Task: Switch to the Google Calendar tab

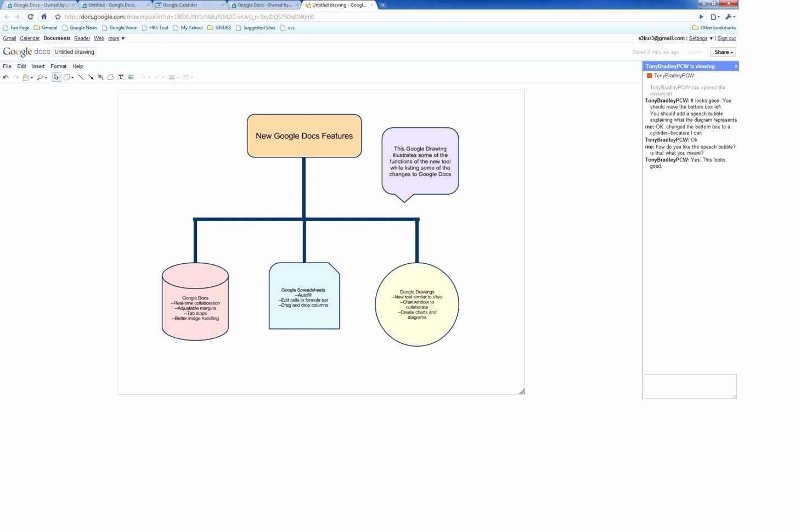Action: pyautogui.click(x=181, y=4)
